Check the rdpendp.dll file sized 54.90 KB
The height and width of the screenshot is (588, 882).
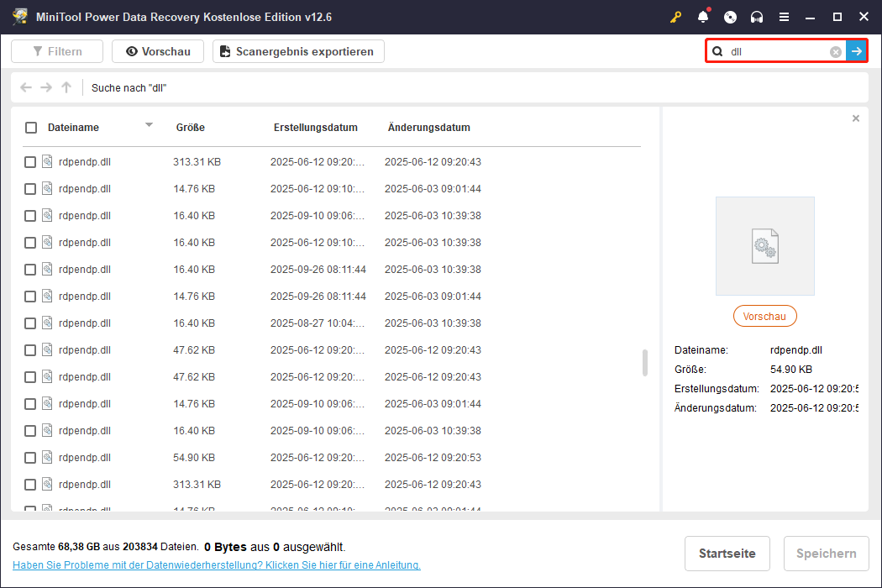click(x=30, y=458)
